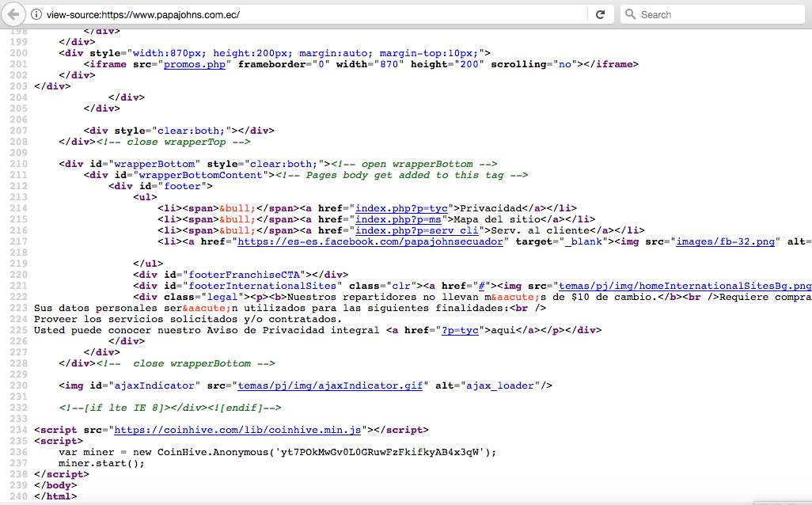Image resolution: width=812 pixels, height=505 pixels.
Task: Click the "ajax_loader" alt value
Action: point(500,385)
